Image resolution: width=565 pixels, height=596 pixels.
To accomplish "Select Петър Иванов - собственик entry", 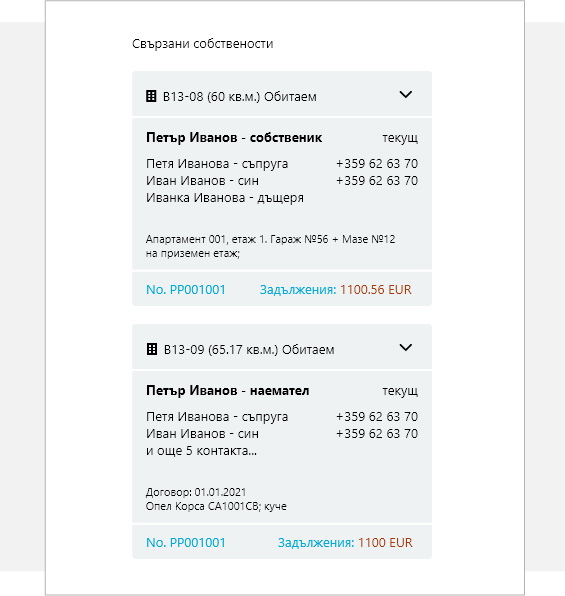I will 234,138.
